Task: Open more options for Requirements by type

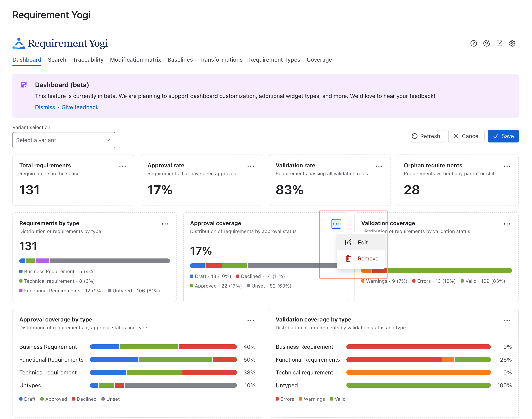Action: pos(165,224)
